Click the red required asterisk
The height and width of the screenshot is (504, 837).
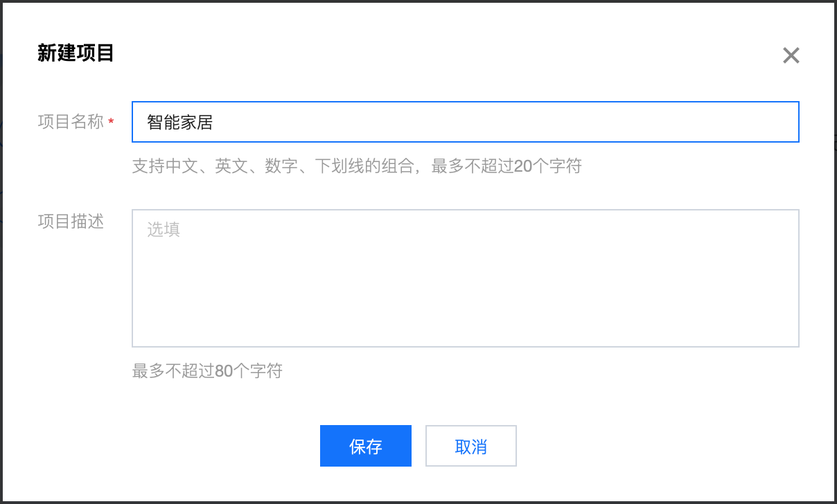tap(111, 123)
